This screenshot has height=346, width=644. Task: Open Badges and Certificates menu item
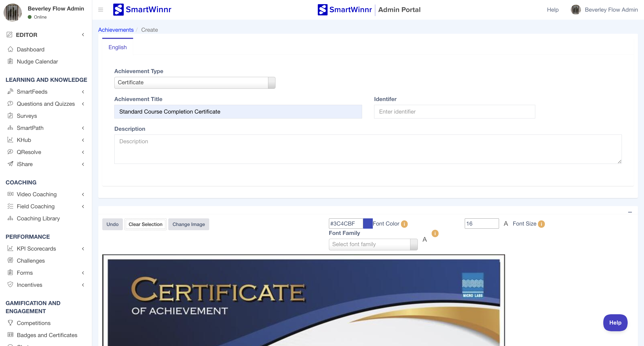coord(47,335)
